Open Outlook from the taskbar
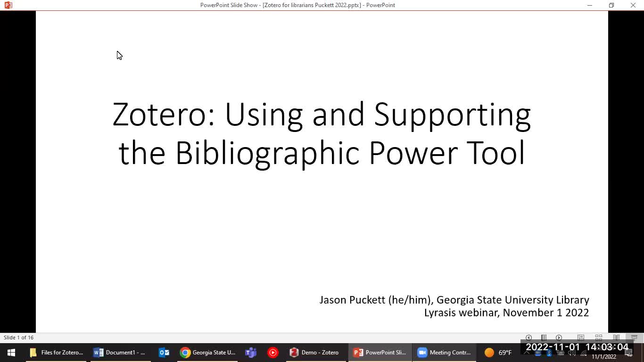 point(164,353)
